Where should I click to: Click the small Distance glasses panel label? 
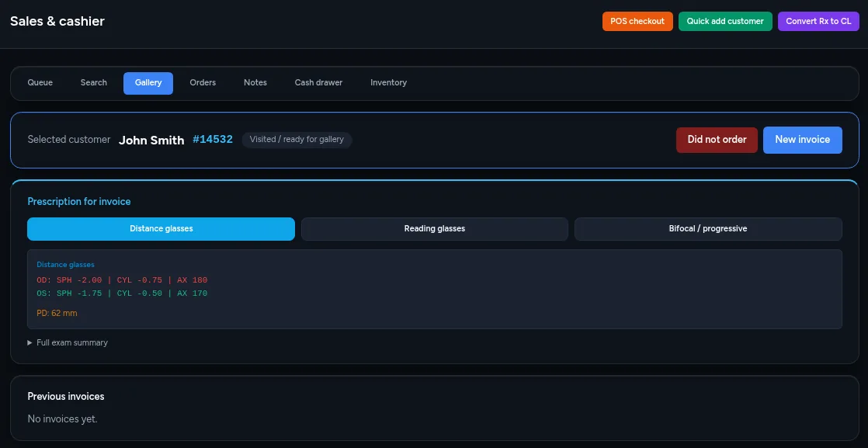click(x=65, y=265)
